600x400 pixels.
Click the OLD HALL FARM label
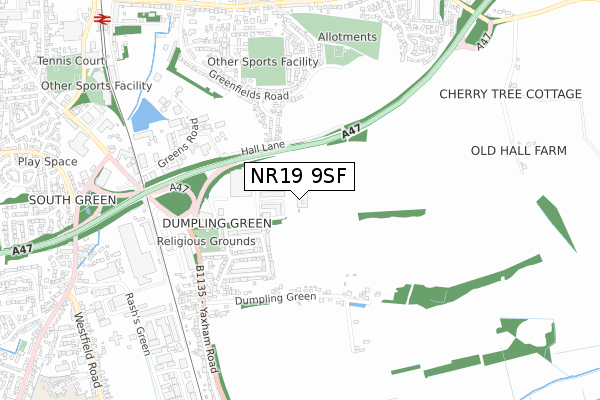(518, 151)
